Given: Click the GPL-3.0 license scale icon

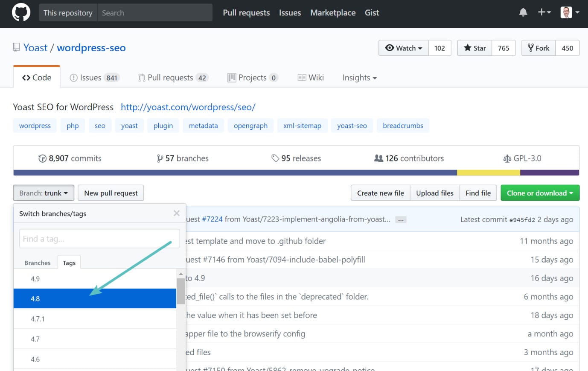Looking at the screenshot, I should click(x=507, y=158).
